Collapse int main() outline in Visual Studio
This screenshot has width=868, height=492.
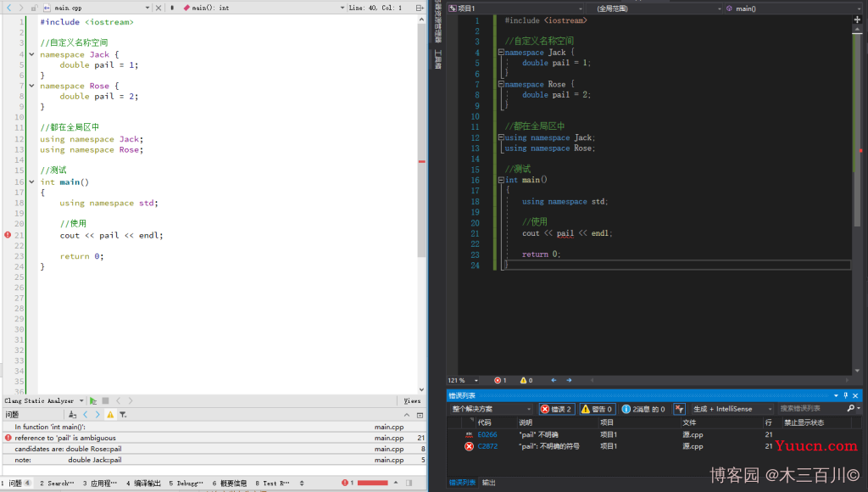tap(501, 180)
